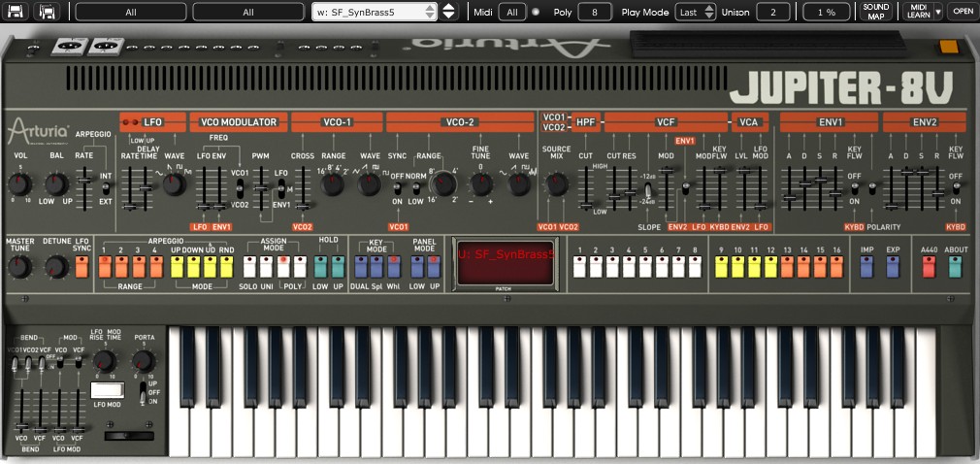Click the LFO WAVE selector knob
Viewport: 980px width, 464px height.
(175, 183)
